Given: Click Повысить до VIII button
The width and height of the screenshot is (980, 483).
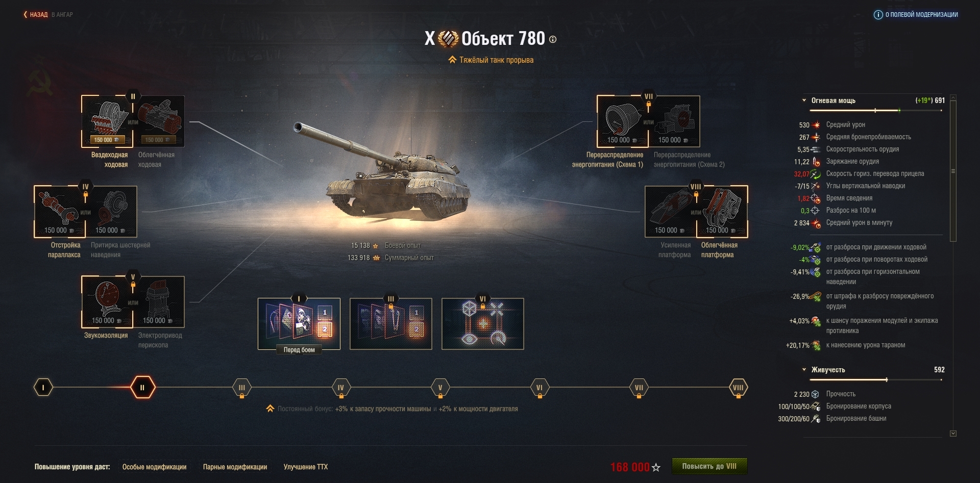Looking at the screenshot, I should (709, 466).
